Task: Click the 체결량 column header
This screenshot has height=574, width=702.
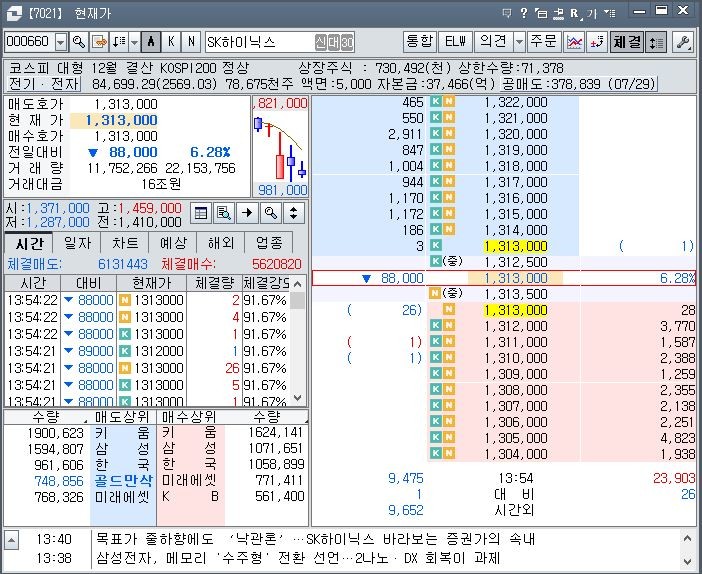Action: click(214, 283)
